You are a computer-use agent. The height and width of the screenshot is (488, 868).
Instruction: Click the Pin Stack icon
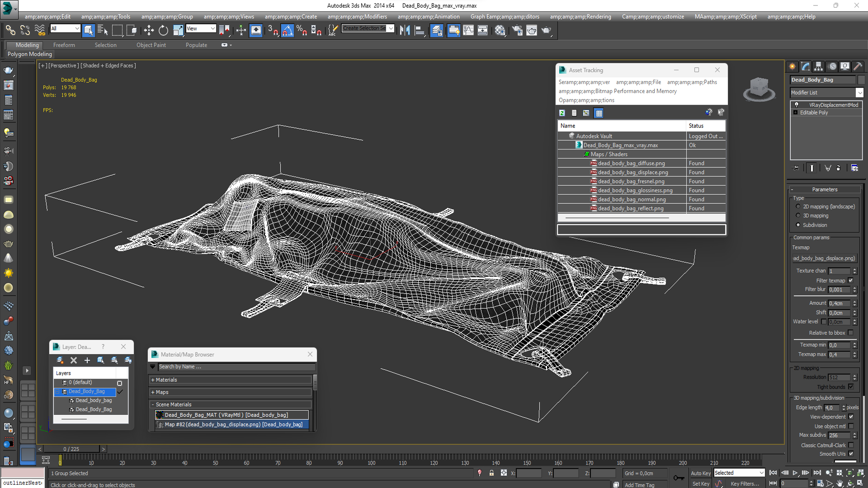tap(796, 168)
